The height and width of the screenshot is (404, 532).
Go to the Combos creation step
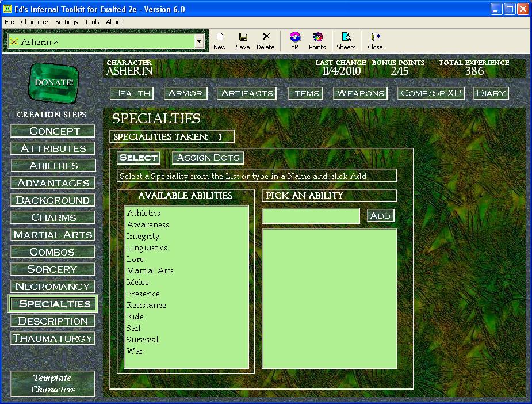coord(53,252)
